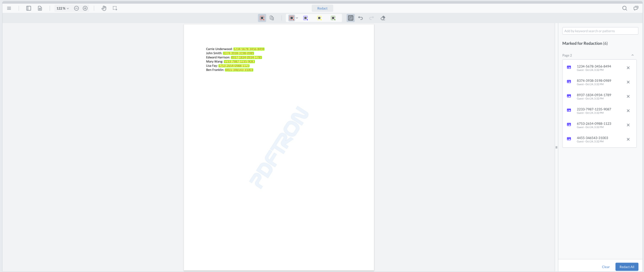Activate the dashed rectangle select tool
Screen dimensions: 644x272
point(115,8)
